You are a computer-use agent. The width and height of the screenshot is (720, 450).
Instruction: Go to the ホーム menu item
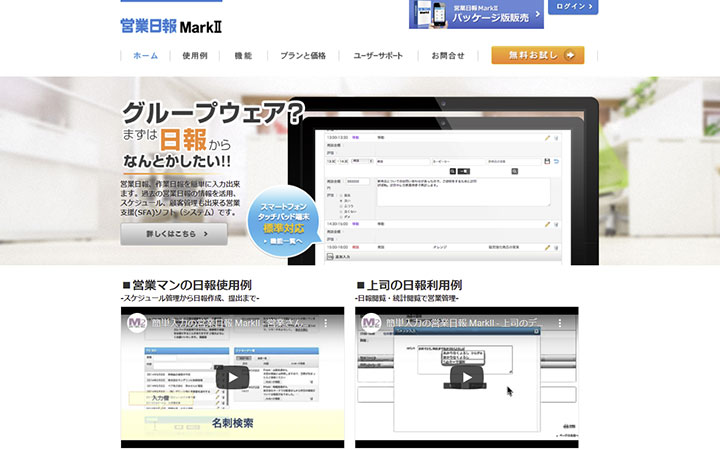[x=145, y=56]
